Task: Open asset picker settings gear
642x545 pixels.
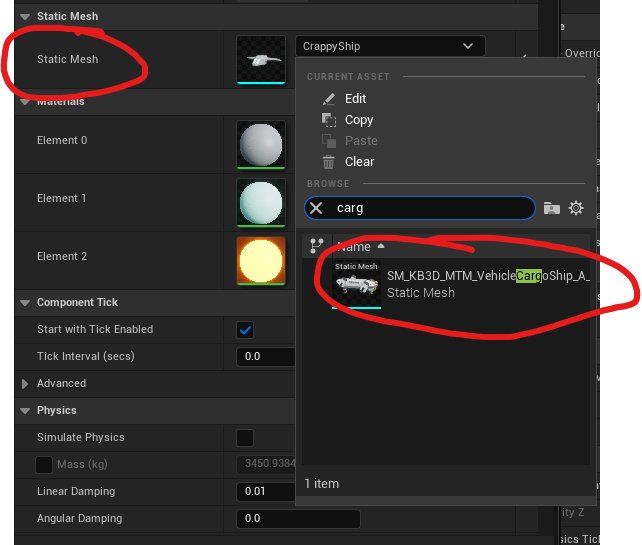Action: [576, 208]
